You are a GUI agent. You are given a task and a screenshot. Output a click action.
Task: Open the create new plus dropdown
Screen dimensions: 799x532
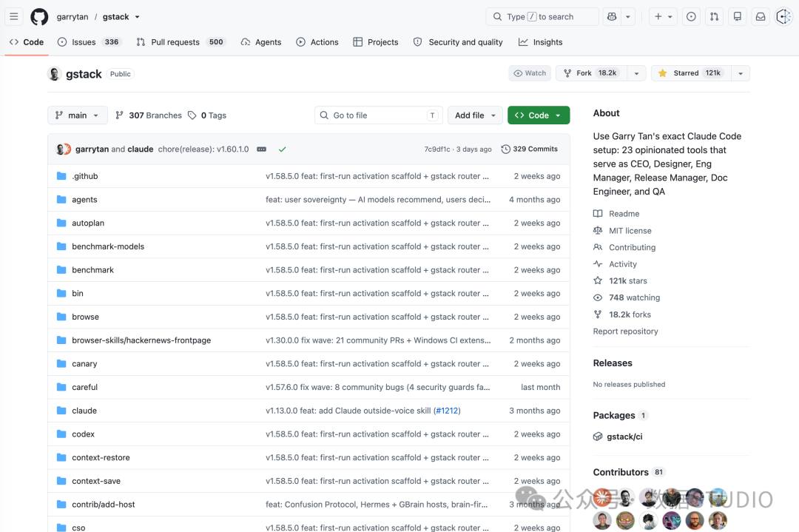point(663,17)
